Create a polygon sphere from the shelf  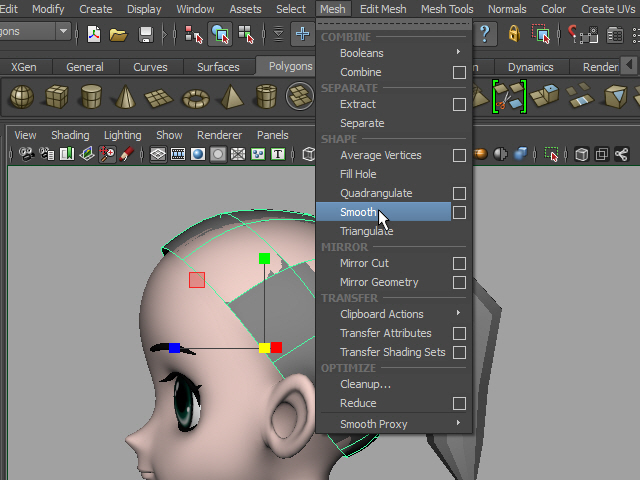coord(22,97)
